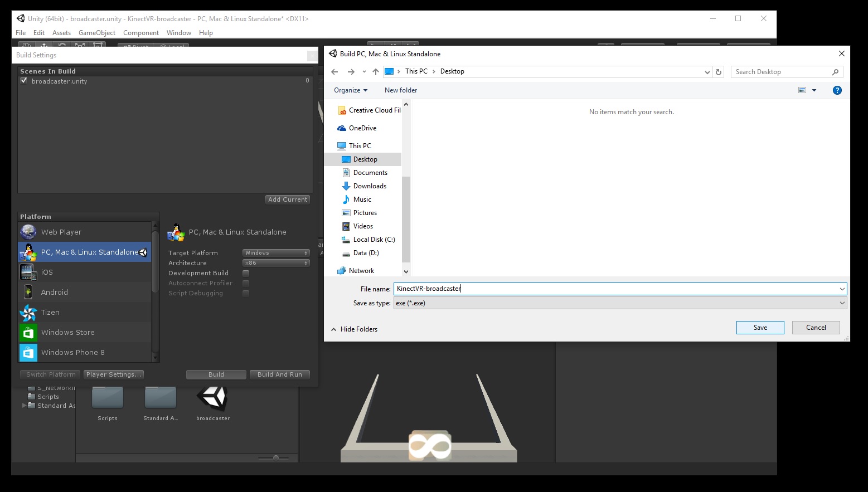Click the Save button
Viewport: 868px width, 492px height.
tap(760, 328)
